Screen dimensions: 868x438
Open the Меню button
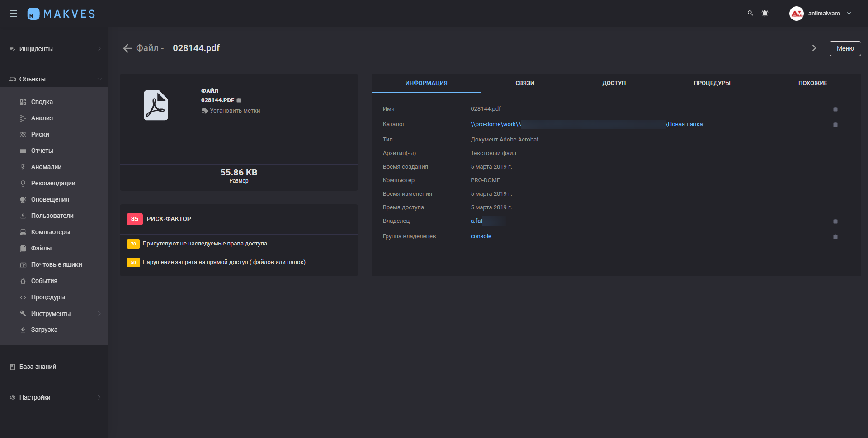(845, 48)
